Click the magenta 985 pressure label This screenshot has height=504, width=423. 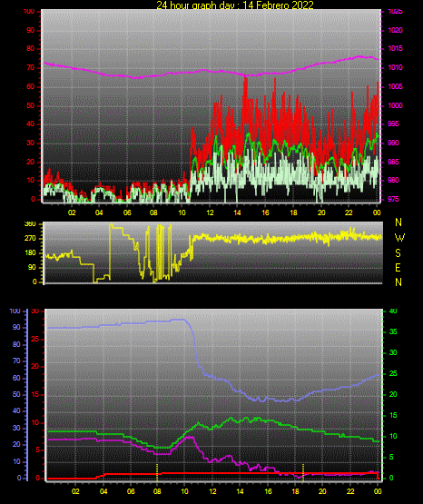[393, 162]
